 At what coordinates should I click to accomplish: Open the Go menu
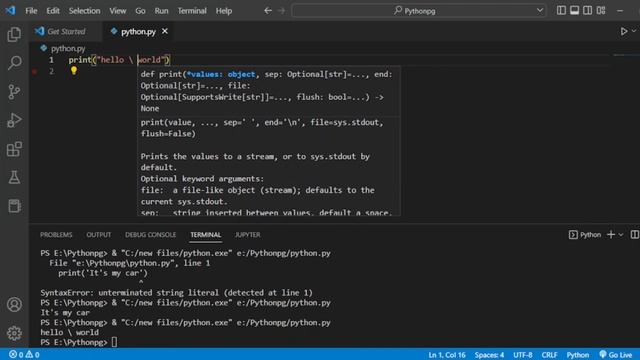[x=140, y=11]
